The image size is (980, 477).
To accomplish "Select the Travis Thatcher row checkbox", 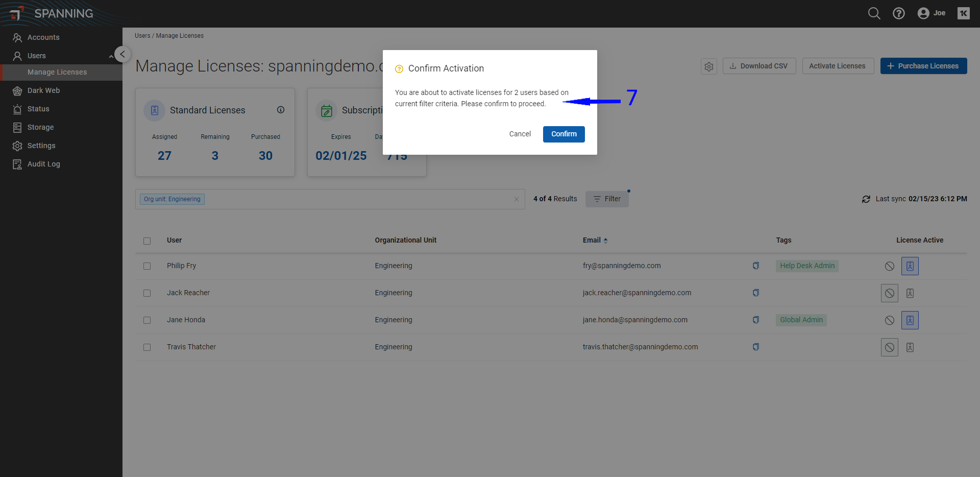I will (x=147, y=347).
